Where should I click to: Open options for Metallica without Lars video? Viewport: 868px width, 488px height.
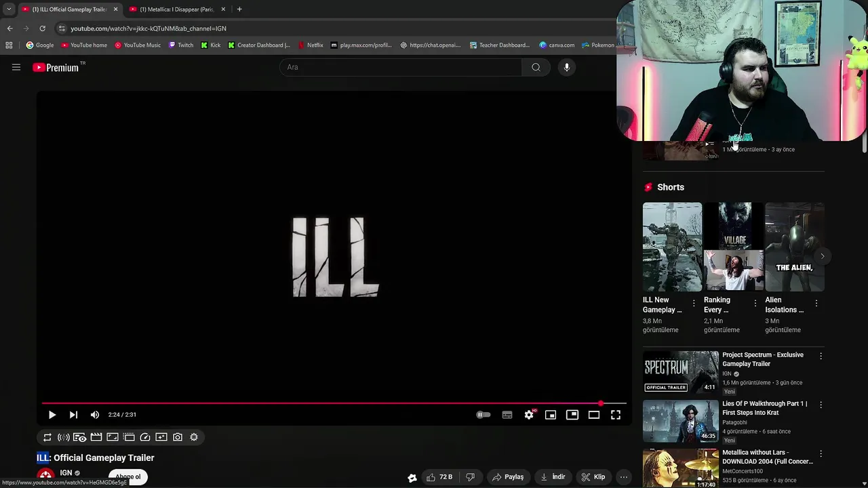click(821, 453)
